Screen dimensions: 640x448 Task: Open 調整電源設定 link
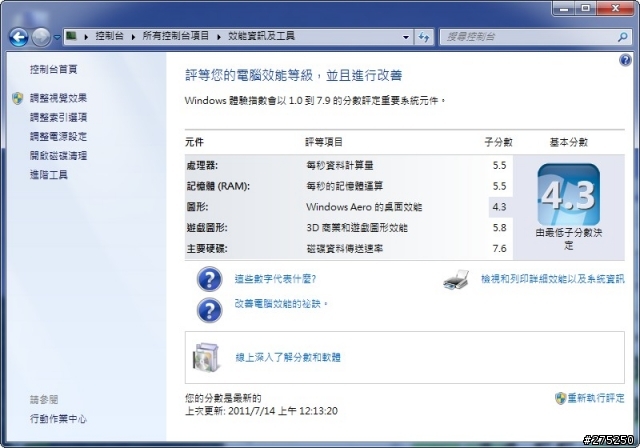pyautogui.click(x=58, y=136)
